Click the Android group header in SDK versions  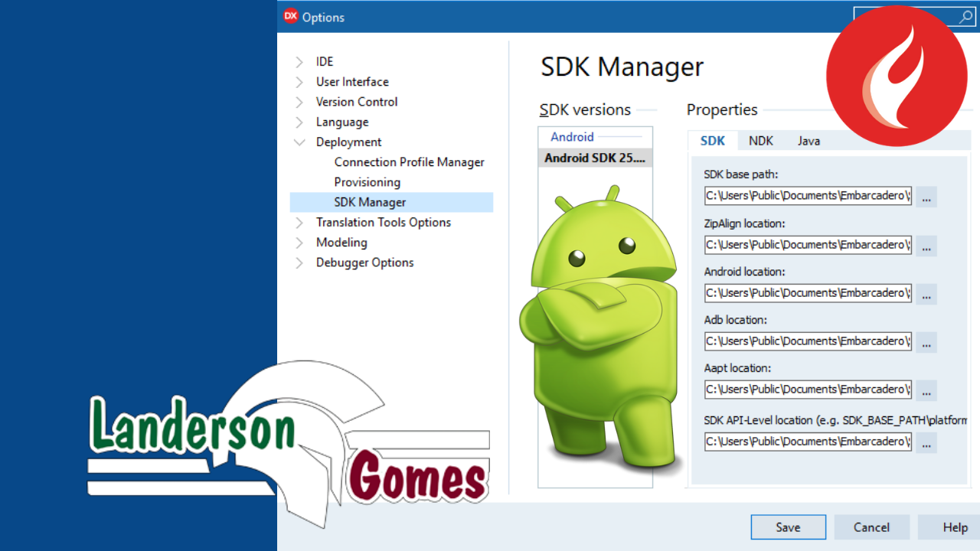pyautogui.click(x=572, y=137)
